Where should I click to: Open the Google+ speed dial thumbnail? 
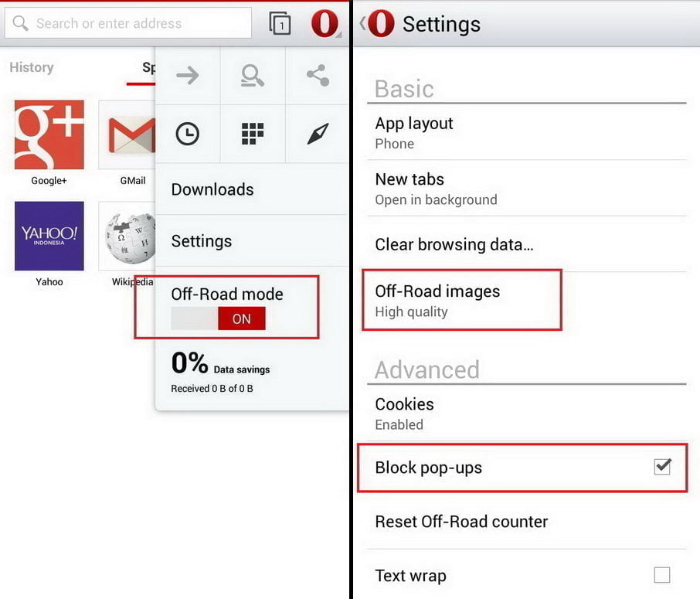pos(49,134)
